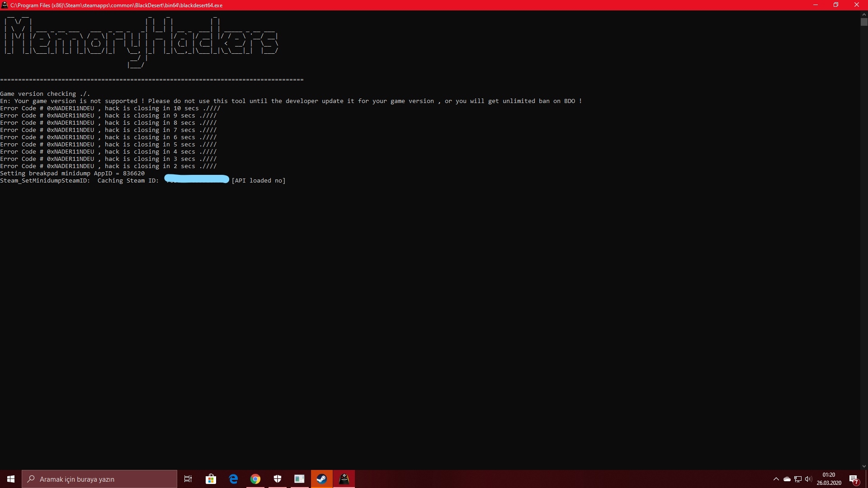Viewport: 868px width, 488px height.
Task: Click the 'closing in 4 secs' line
Action: click(108, 152)
